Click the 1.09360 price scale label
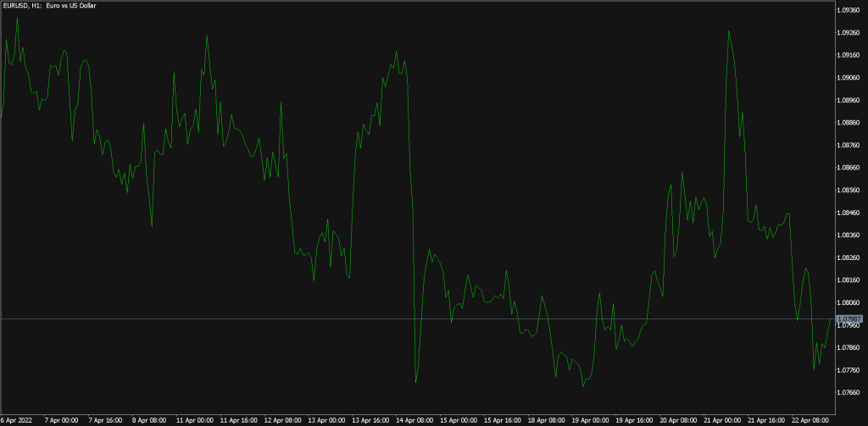Viewport: 868px width, 426px height. pos(849,10)
